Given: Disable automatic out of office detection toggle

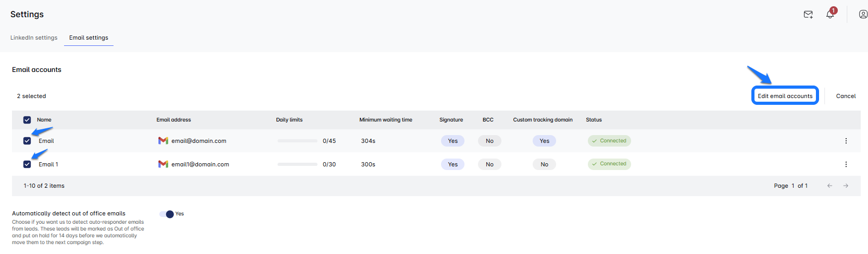Looking at the screenshot, I should click(167, 214).
